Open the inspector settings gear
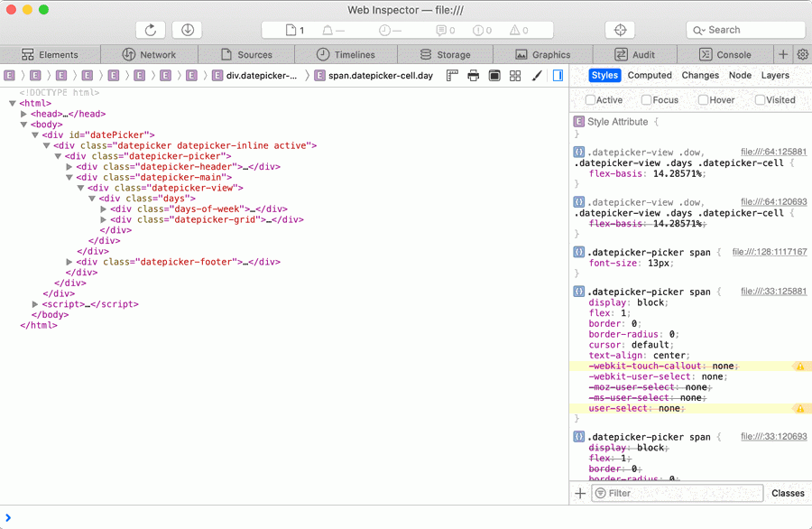The image size is (812, 529). [x=803, y=54]
